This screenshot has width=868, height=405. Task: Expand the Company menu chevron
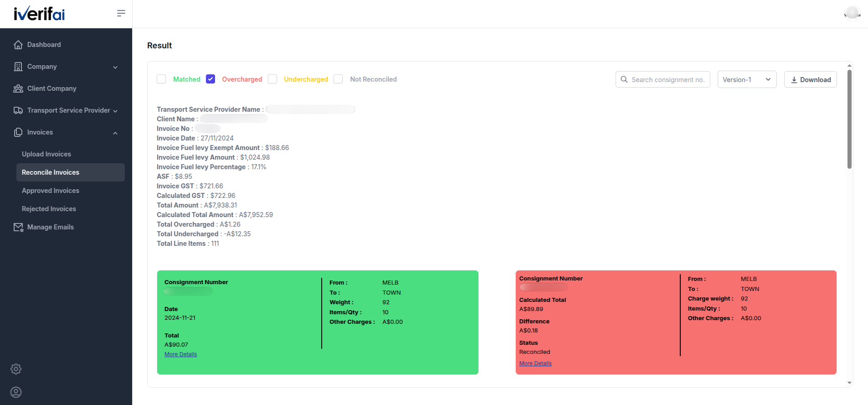115,67
